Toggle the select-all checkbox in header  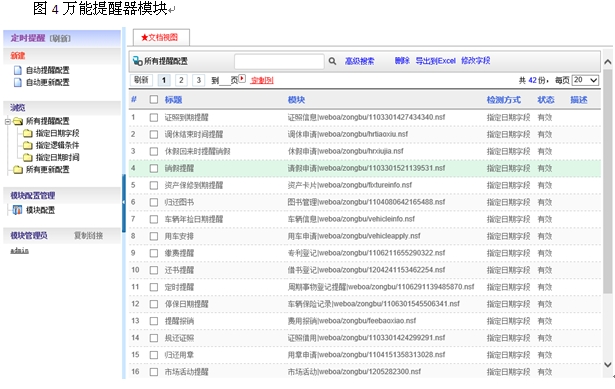tap(154, 100)
